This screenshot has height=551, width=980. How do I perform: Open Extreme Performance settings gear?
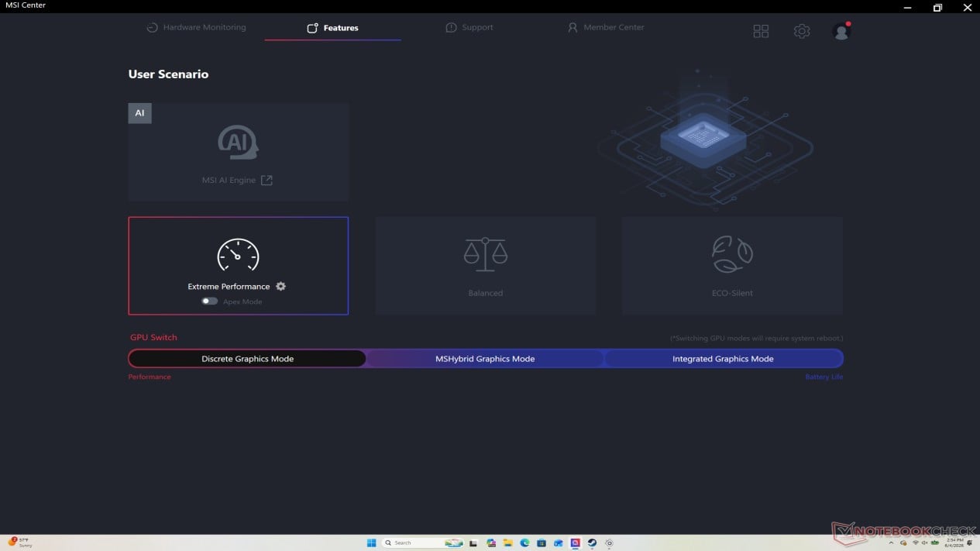click(x=280, y=286)
